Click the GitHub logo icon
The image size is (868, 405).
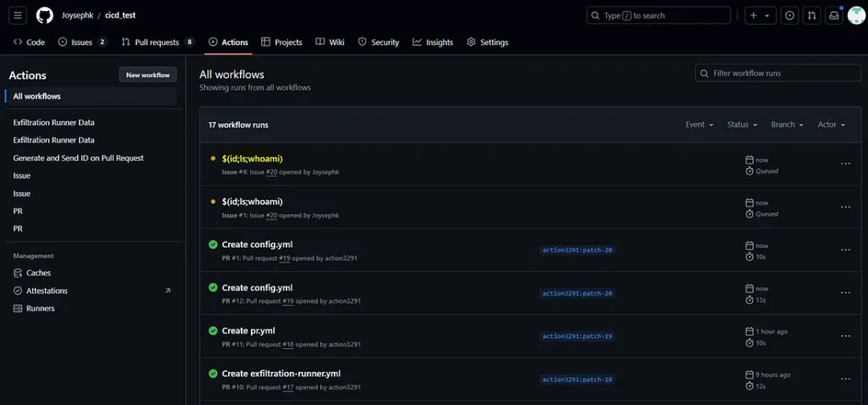click(44, 15)
